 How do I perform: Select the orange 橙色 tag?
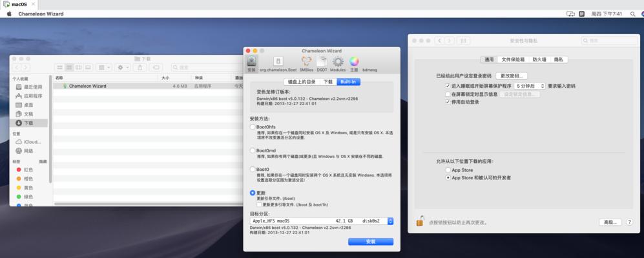pyautogui.click(x=25, y=179)
